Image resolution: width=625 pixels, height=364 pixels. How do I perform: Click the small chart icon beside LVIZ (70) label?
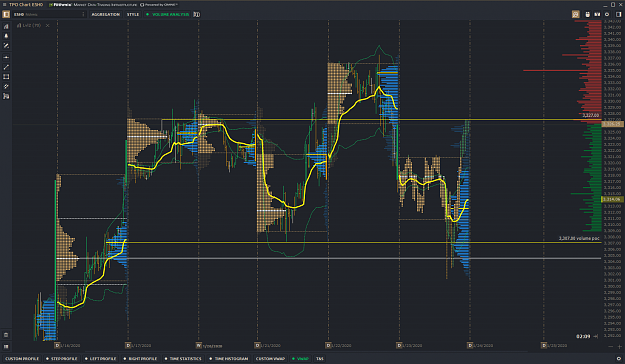point(19,26)
